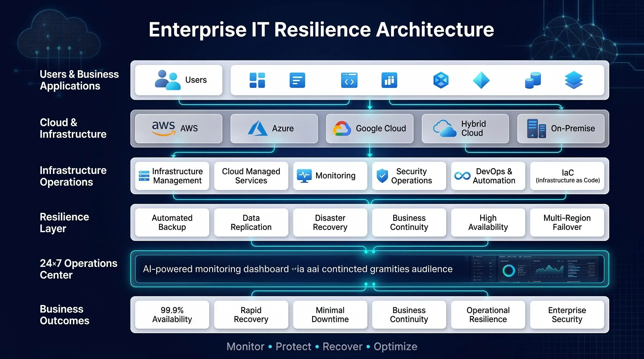Image resolution: width=644 pixels, height=359 pixels.
Task: Click the Rapid Recovery outcome
Action: [x=251, y=315]
